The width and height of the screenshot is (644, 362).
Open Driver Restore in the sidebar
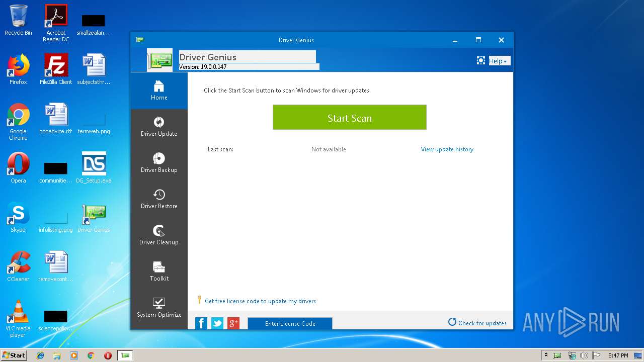[159, 200]
